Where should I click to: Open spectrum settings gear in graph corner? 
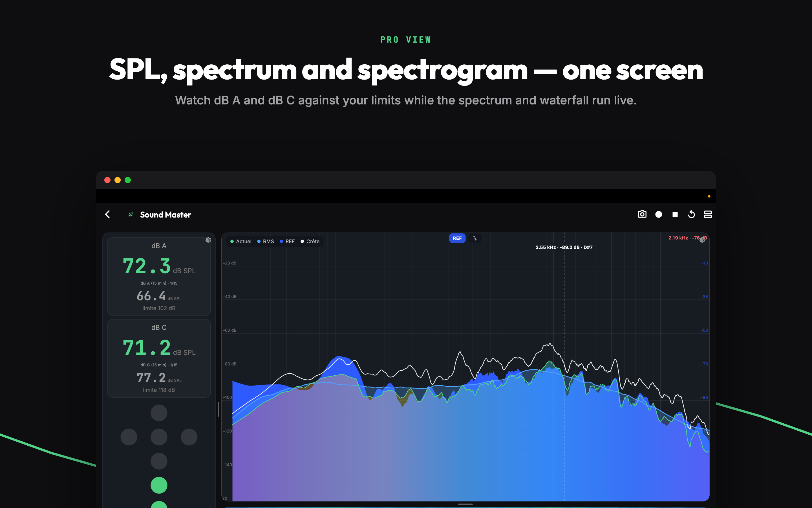coord(702,240)
